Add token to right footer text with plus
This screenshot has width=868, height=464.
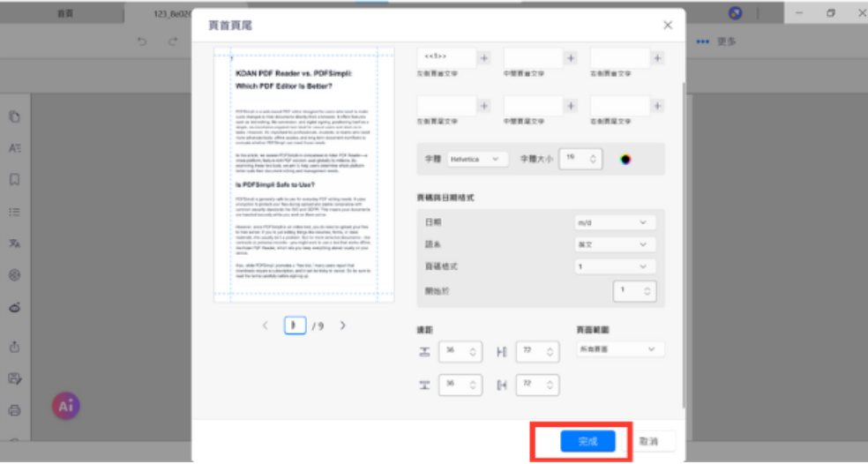[x=657, y=106]
